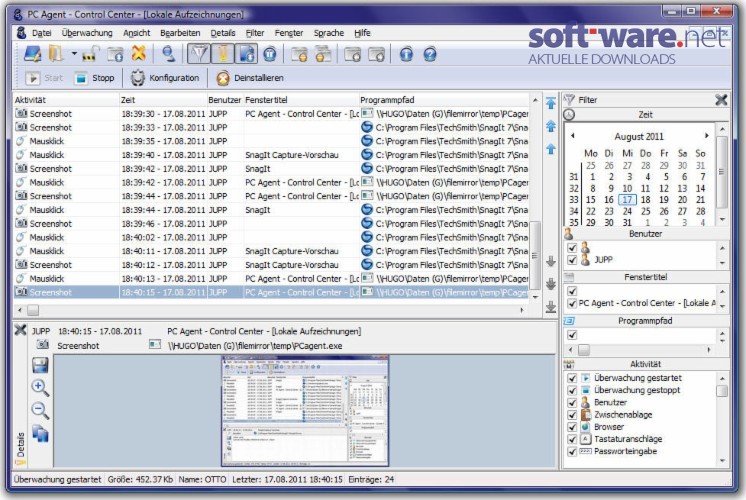The height and width of the screenshot is (500, 746).
Task: Go to previous month in calendar
Action: [x=573, y=136]
